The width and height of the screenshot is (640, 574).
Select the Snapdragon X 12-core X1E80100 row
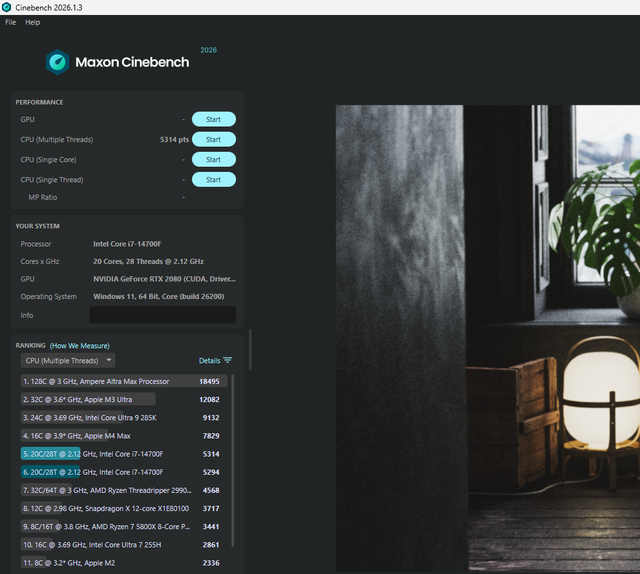[x=124, y=508]
